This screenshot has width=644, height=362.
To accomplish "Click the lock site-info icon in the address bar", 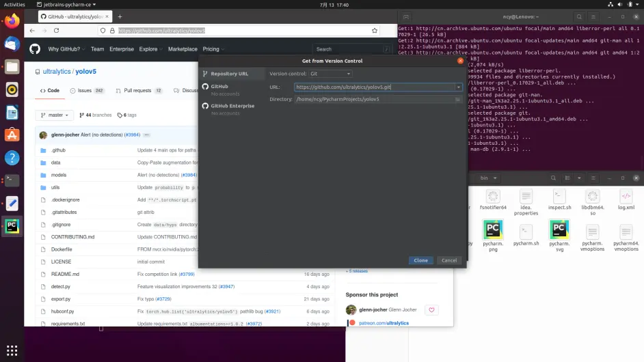I will tap(112, 30).
